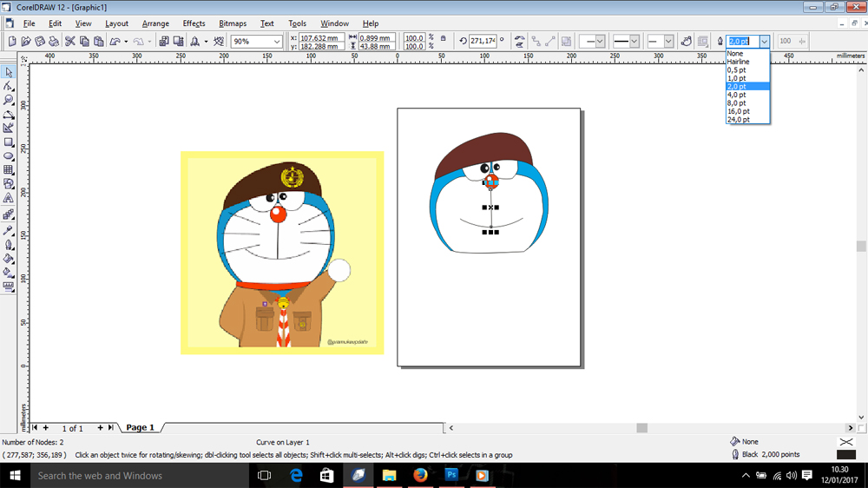This screenshot has width=868, height=488.
Task: Choose 0,5 pt outline width
Action: (x=747, y=69)
